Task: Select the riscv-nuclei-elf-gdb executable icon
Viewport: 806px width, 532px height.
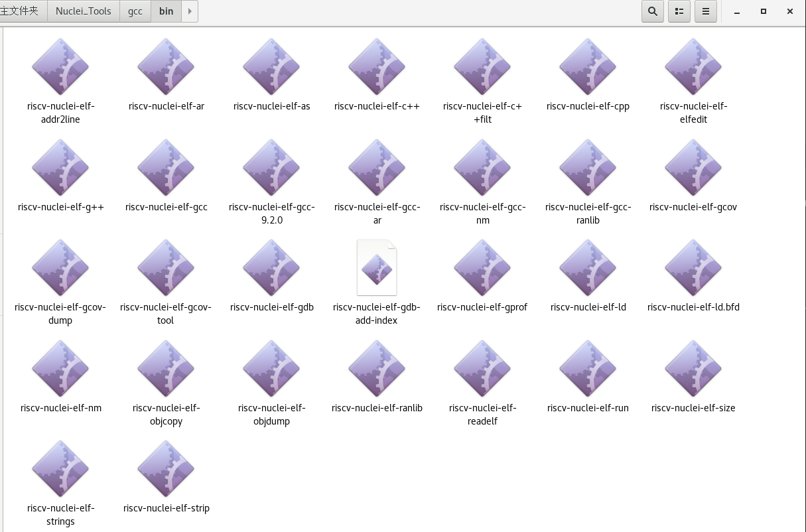Action: (271, 268)
